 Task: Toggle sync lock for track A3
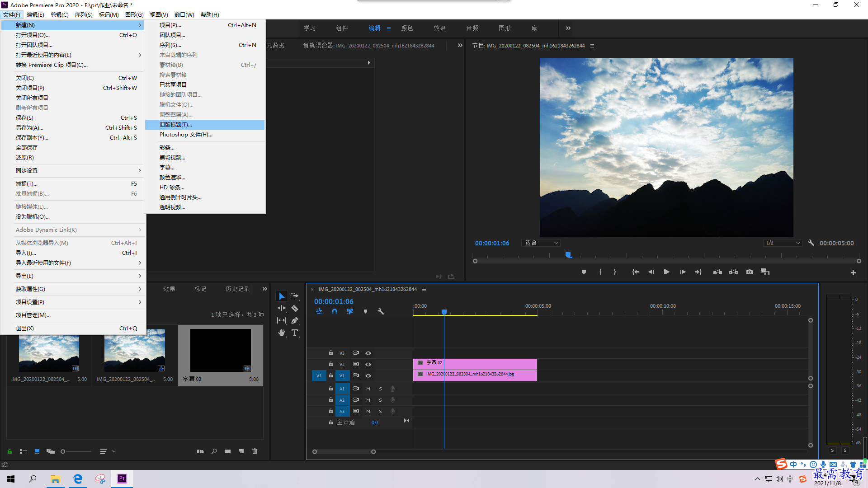coord(356,411)
